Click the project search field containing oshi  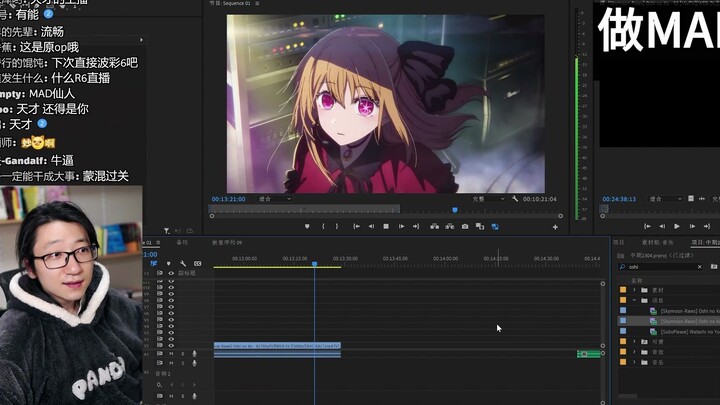tap(659, 267)
